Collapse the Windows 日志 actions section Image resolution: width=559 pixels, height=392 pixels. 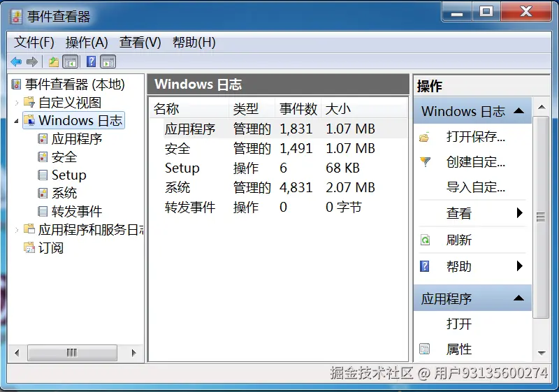click(x=518, y=111)
